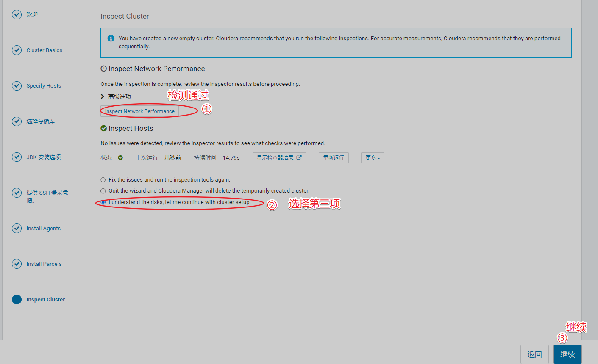Click the clock icon beside Inspect Network Performance heading
Screen dimensions: 598x364
(103, 69)
